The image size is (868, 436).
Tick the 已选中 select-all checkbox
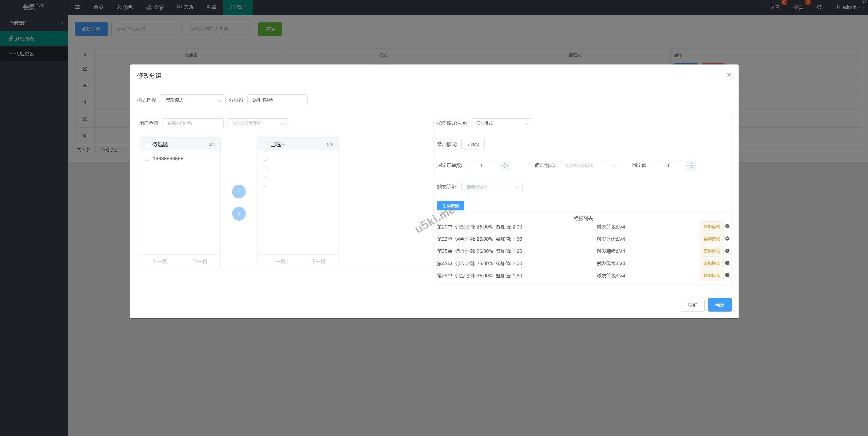(265, 145)
